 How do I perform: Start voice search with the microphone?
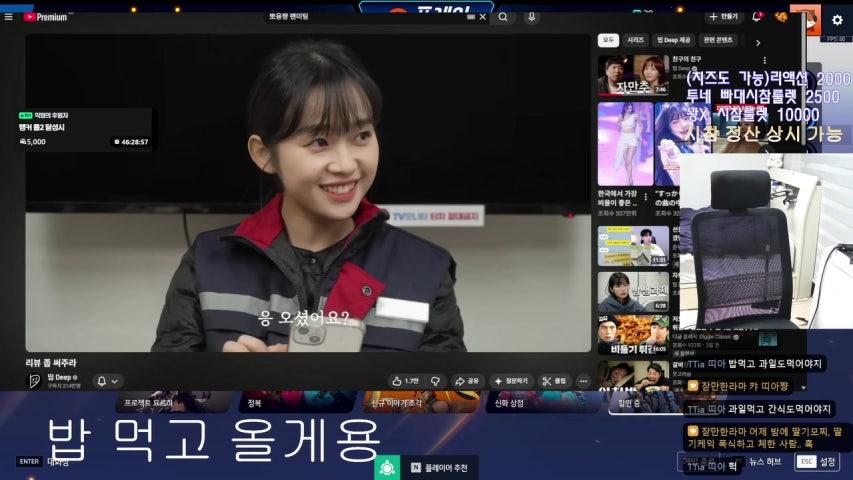tap(531, 17)
